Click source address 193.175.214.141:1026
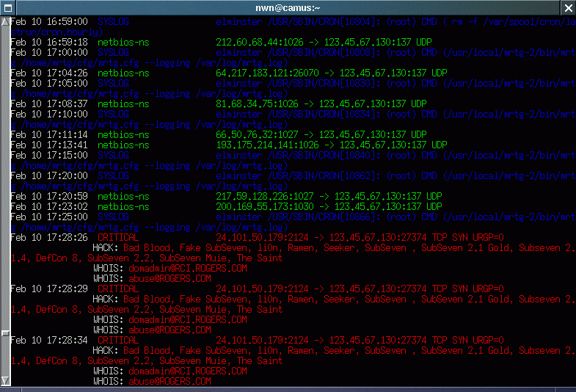 (268, 145)
